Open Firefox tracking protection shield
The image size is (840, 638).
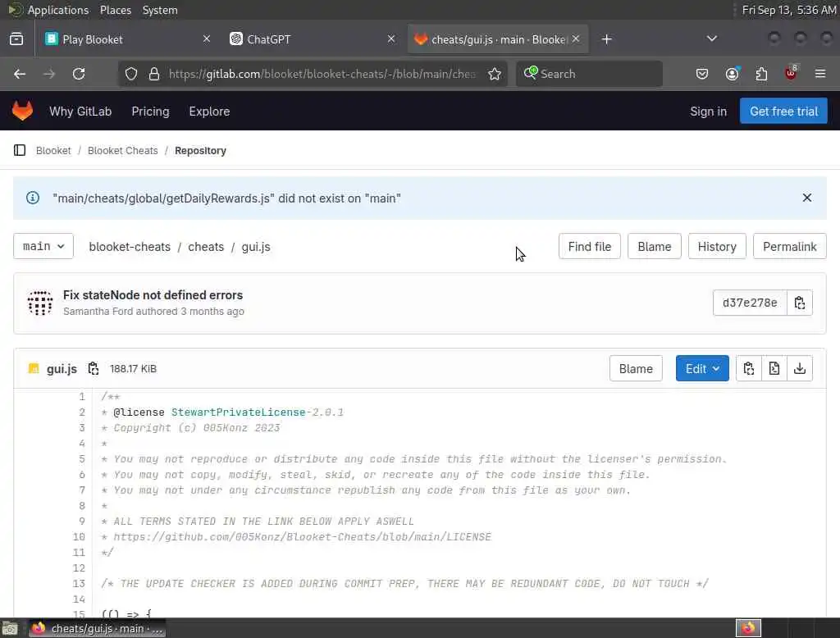[x=131, y=74]
